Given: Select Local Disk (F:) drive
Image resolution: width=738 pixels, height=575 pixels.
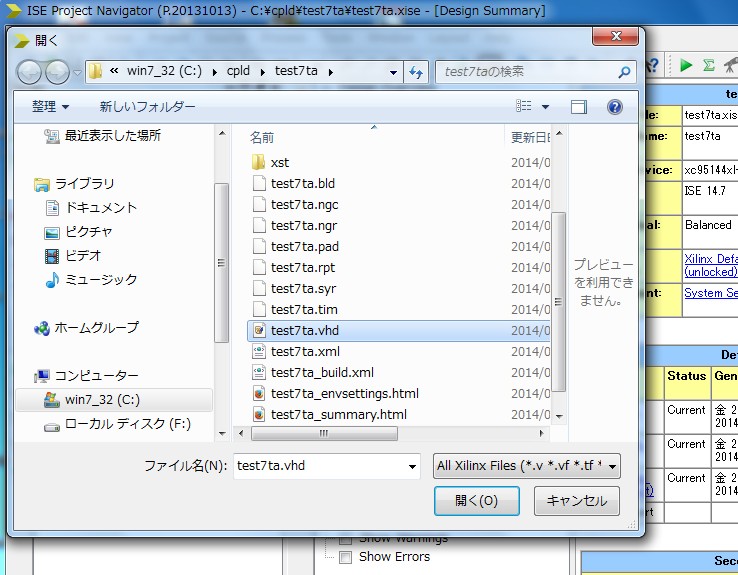Looking at the screenshot, I should pyautogui.click(x=118, y=424).
